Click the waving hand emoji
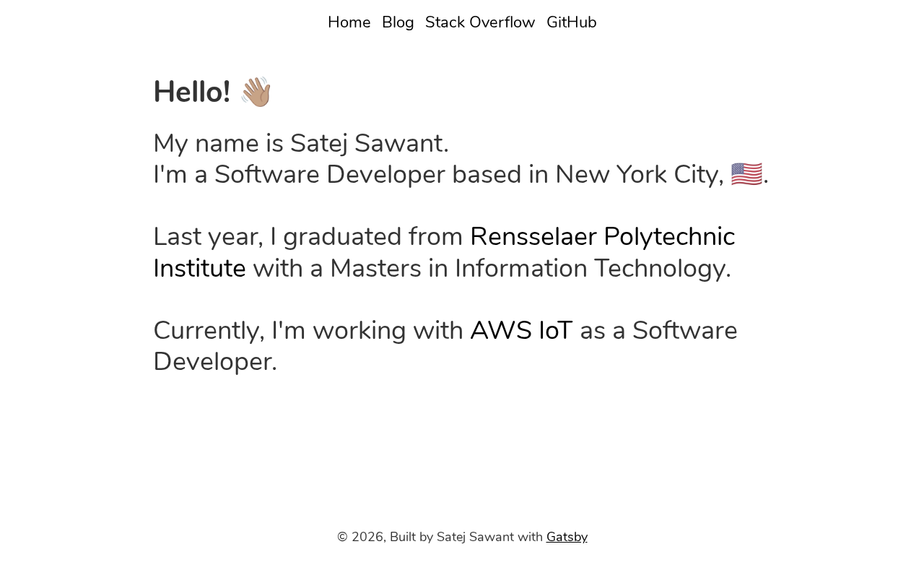This screenshot has width=924, height=578. point(256,92)
